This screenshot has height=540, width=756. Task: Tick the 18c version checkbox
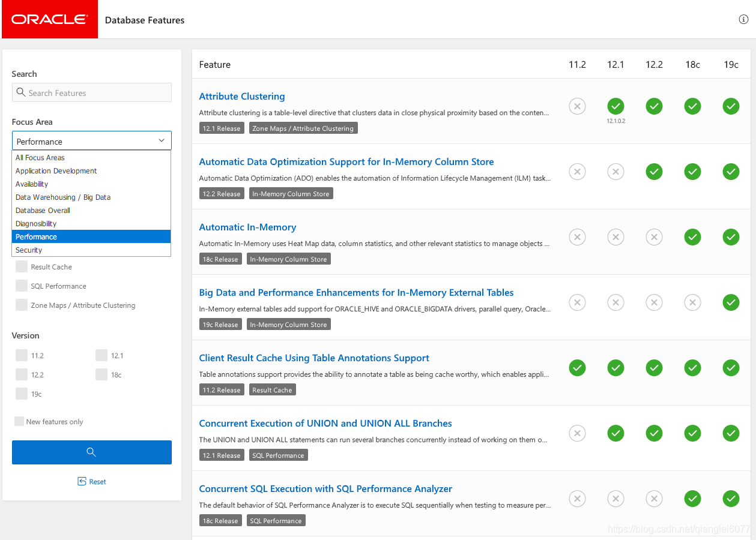[x=101, y=375]
